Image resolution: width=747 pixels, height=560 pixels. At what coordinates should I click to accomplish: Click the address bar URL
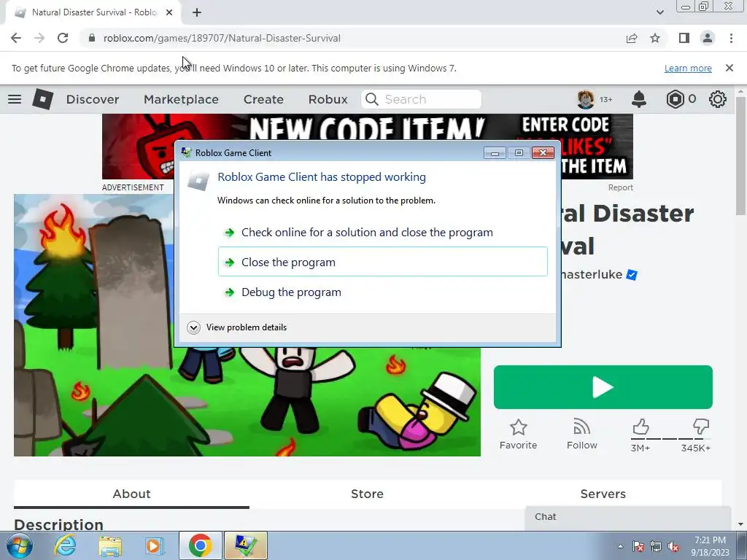click(222, 38)
